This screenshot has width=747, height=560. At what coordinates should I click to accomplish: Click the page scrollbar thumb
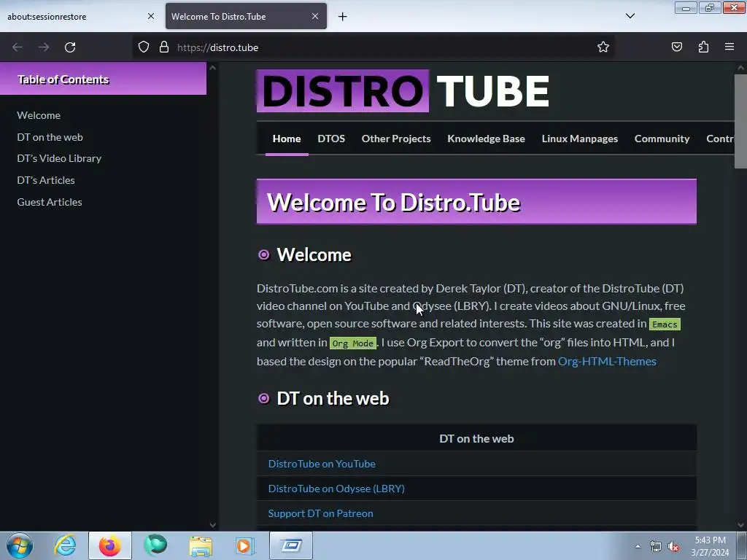click(x=740, y=121)
